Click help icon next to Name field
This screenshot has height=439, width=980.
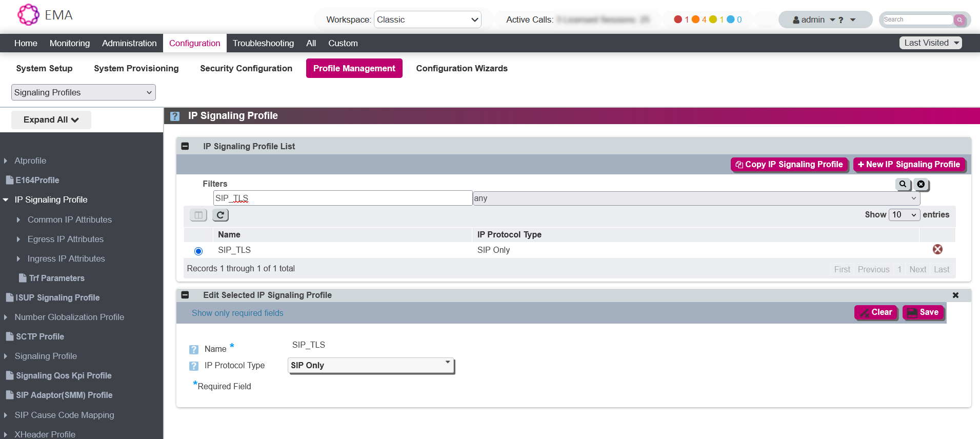[194, 350]
